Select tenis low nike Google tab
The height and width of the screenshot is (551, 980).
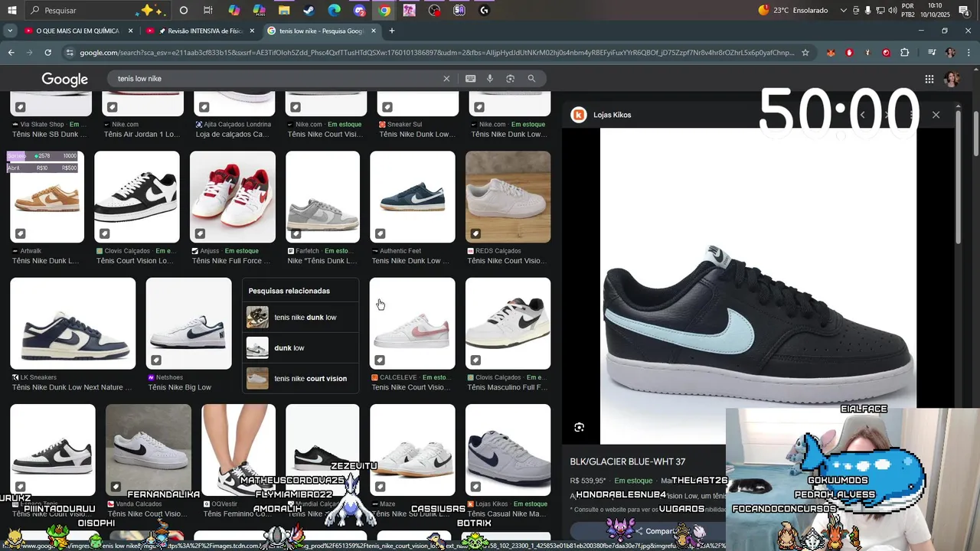tap(321, 31)
